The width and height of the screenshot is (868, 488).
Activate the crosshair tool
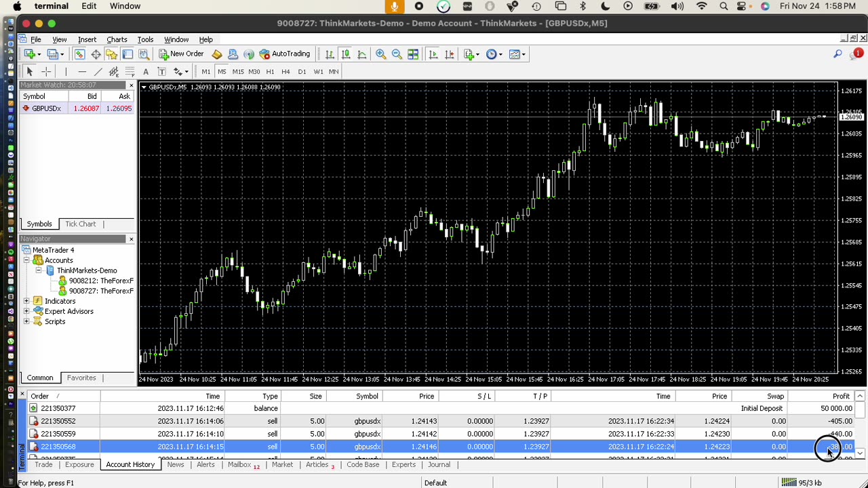pos(46,71)
